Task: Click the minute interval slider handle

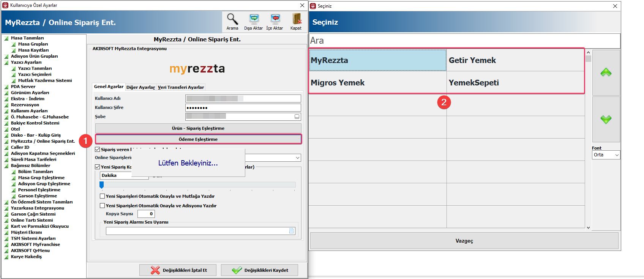Action: (x=101, y=185)
